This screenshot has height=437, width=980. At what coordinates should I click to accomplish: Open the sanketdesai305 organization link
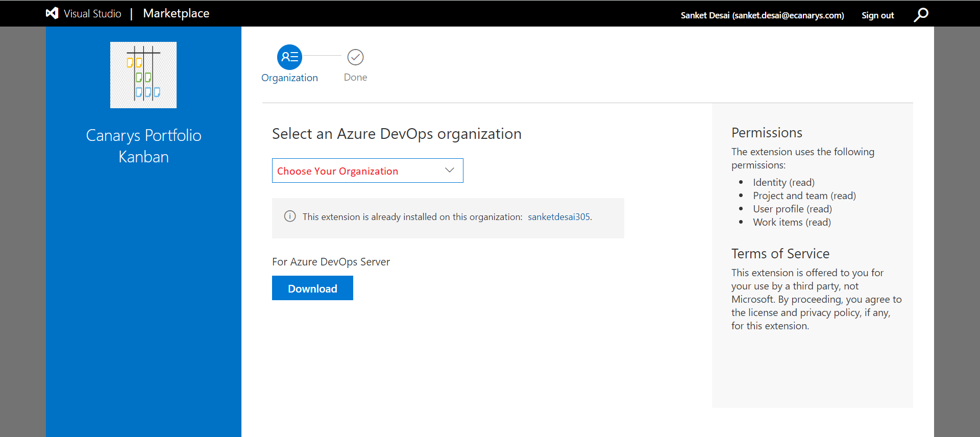[559, 217]
